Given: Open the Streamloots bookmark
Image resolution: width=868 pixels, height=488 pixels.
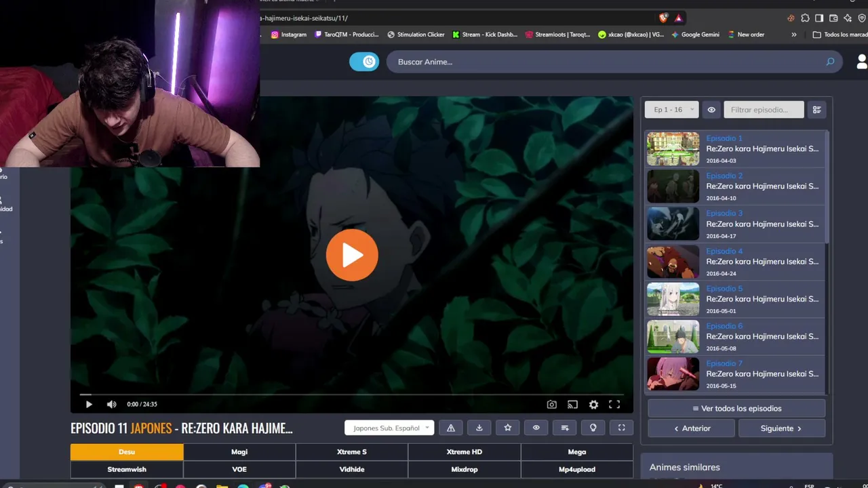Looking at the screenshot, I should [558, 35].
